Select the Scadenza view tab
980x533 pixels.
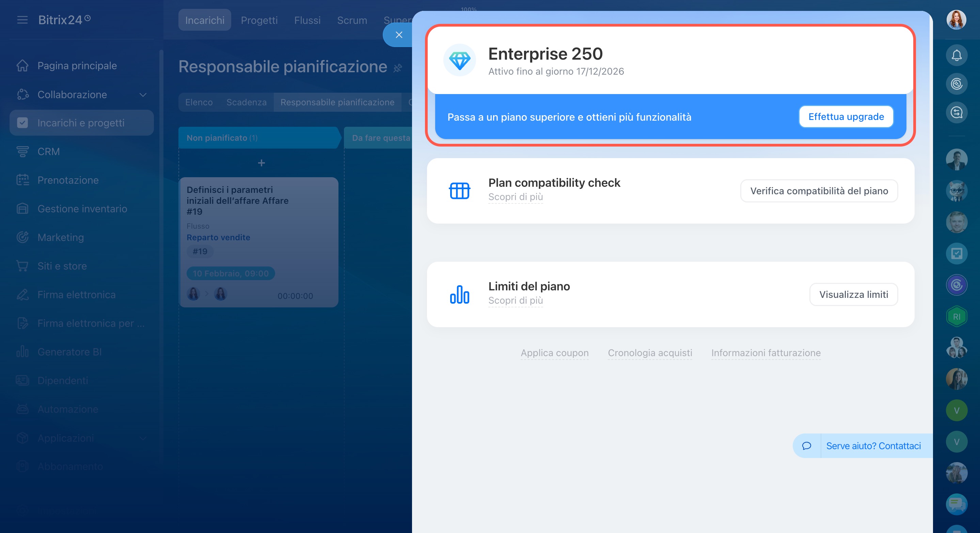click(x=246, y=102)
